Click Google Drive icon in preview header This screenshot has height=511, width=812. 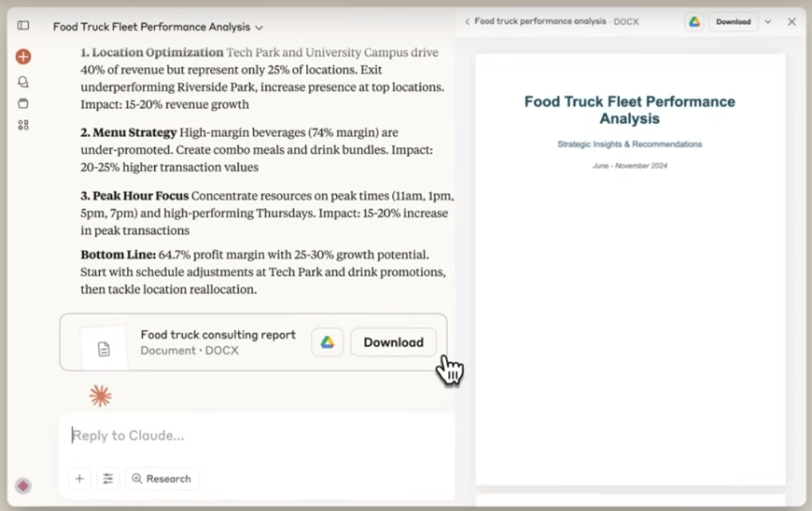[x=694, y=22]
